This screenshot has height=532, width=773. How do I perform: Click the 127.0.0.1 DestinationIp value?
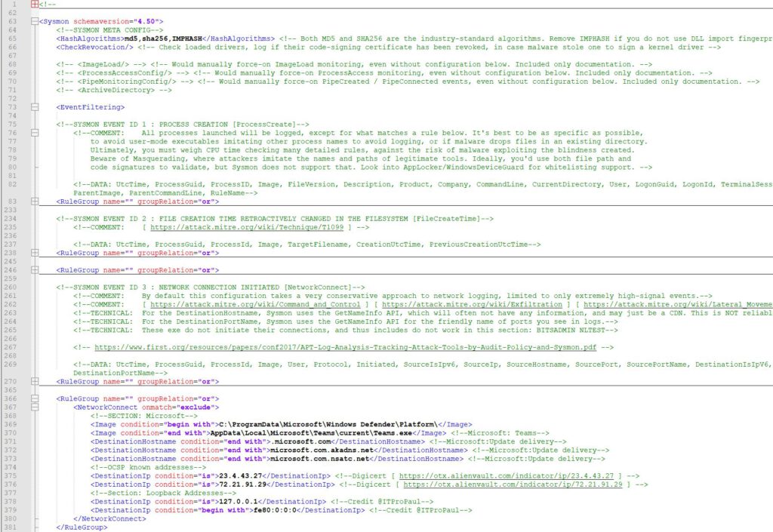(241, 502)
